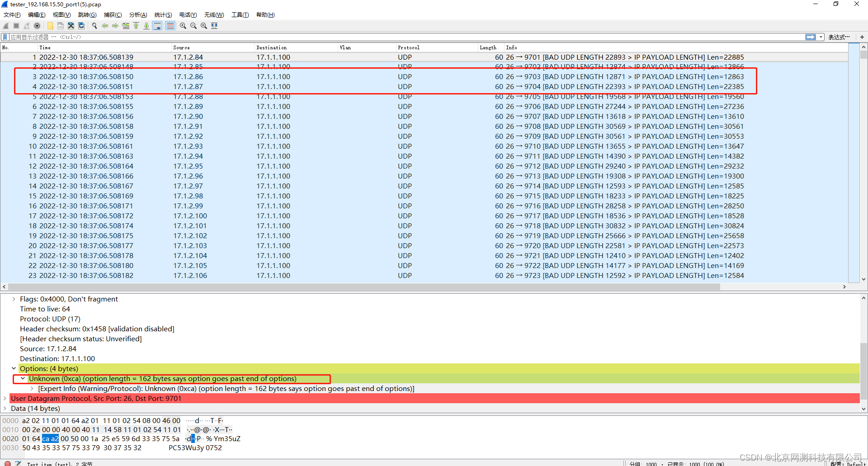Open the 捕获(C) menu
This screenshot has width=868, height=466.
(x=113, y=15)
